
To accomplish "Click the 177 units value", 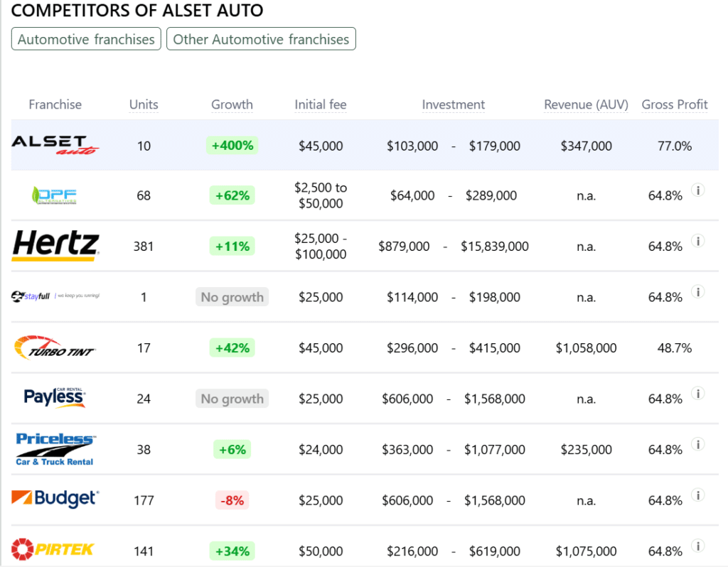I will tap(144, 500).
